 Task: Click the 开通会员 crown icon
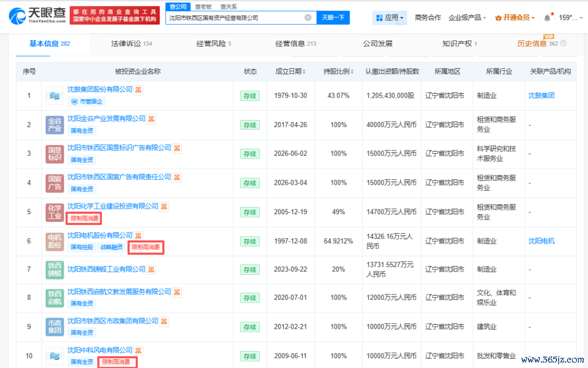(x=498, y=17)
